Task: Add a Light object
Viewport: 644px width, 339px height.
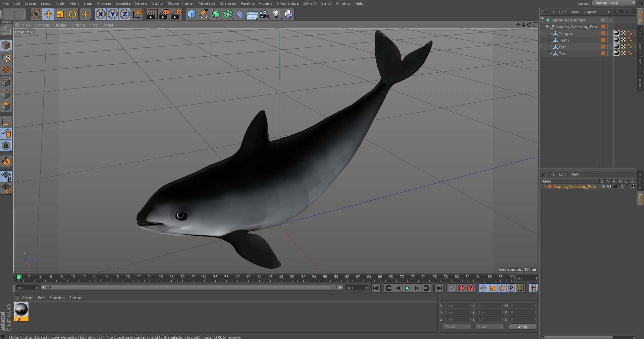Action: click(x=276, y=14)
